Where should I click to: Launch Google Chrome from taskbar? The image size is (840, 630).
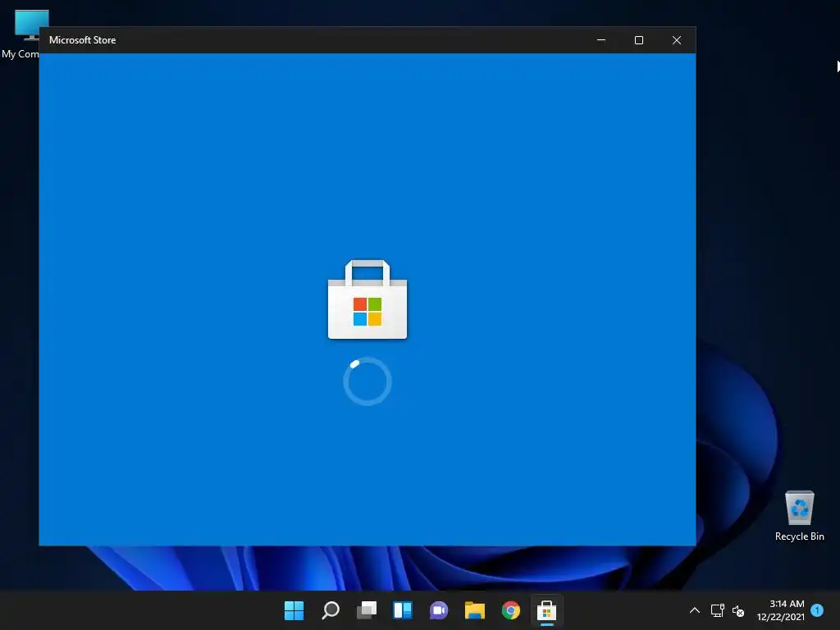point(511,610)
